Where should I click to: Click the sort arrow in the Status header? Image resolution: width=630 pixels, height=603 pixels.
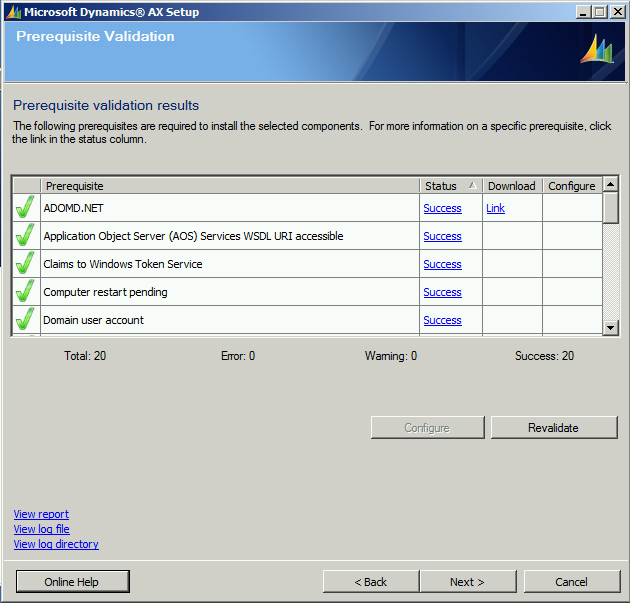(472, 185)
